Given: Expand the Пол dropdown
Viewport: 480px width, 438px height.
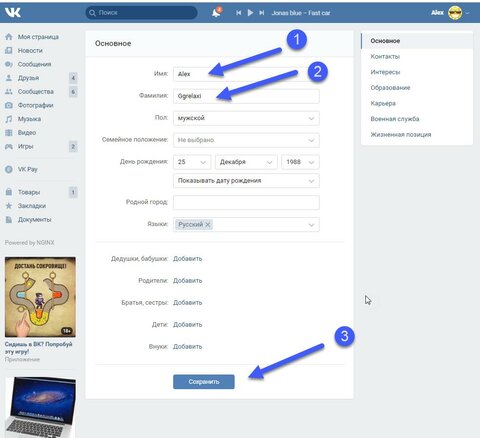Looking at the screenshot, I should [x=246, y=118].
